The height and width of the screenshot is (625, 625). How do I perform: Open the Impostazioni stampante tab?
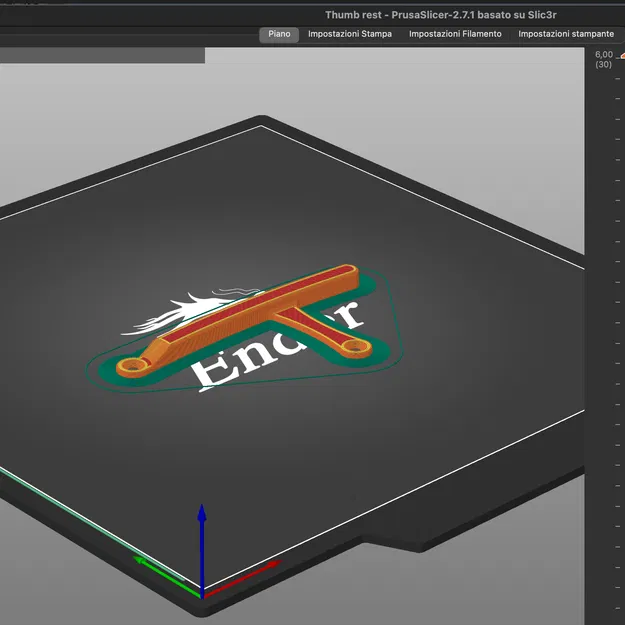pyautogui.click(x=566, y=34)
